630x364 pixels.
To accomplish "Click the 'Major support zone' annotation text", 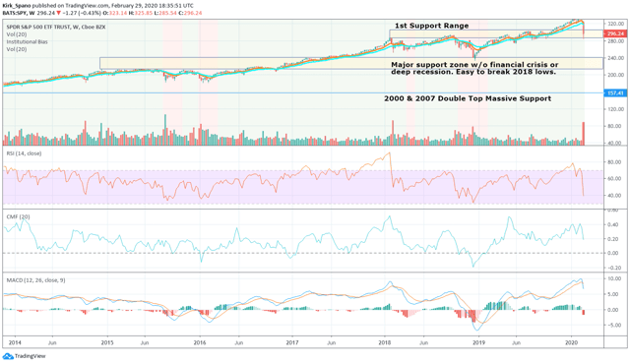I will click(x=474, y=68).
